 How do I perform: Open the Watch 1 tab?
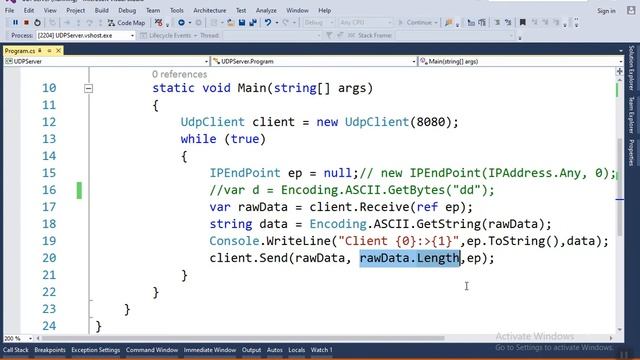322,350
